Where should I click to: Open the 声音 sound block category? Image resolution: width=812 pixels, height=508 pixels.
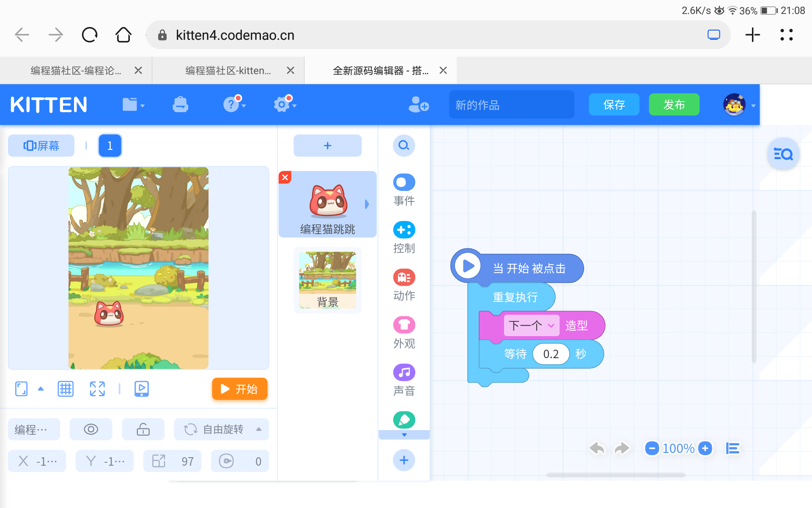click(x=404, y=381)
